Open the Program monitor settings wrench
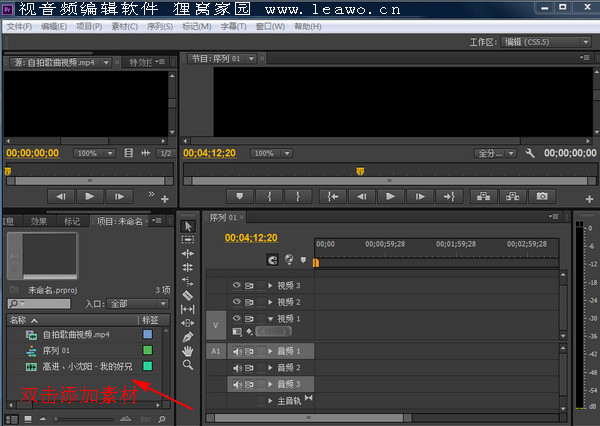 pos(530,153)
